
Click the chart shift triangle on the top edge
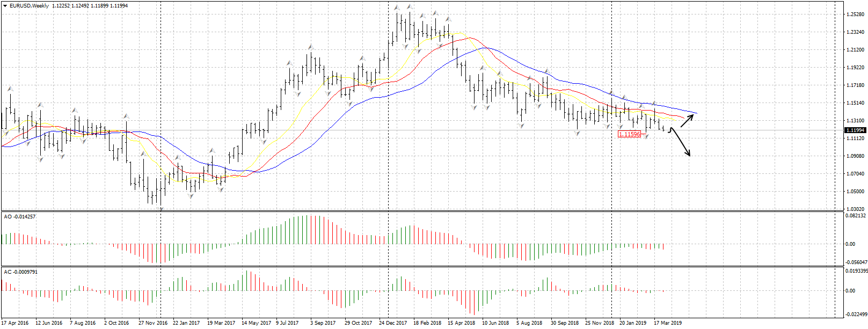pyautogui.click(x=835, y=3)
